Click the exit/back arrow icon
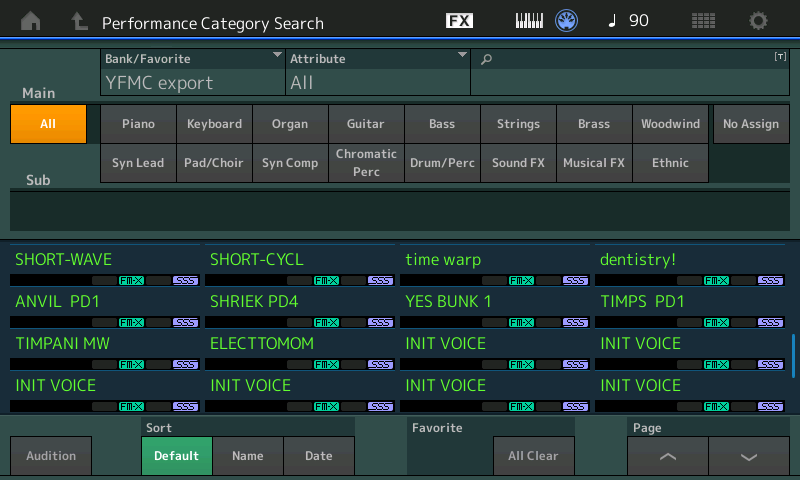The image size is (800, 480). (79, 21)
